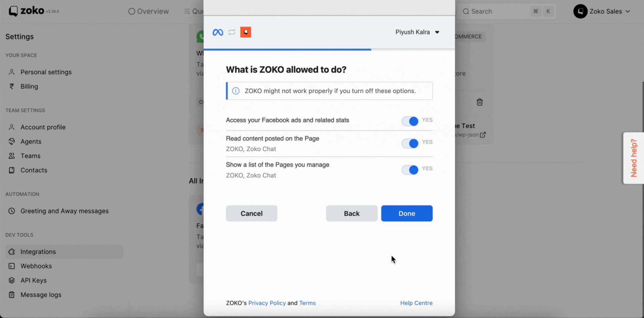
Task: Click the Contacts book icon
Action: click(x=12, y=170)
